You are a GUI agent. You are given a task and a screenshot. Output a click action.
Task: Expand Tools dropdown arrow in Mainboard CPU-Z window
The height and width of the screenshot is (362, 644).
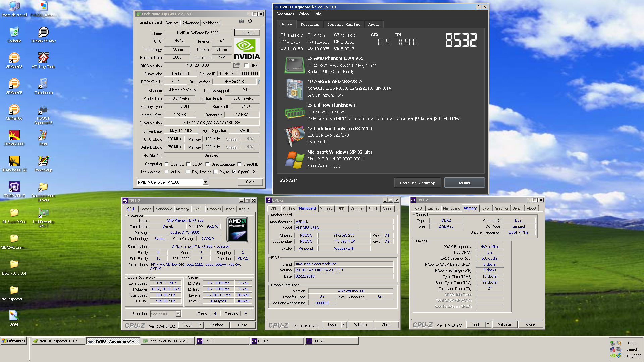click(344, 325)
